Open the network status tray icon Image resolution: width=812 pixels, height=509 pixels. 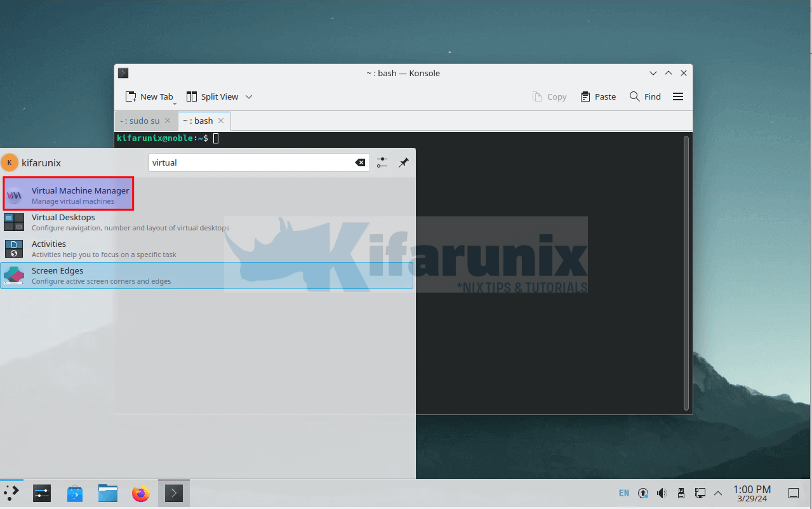pos(700,492)
